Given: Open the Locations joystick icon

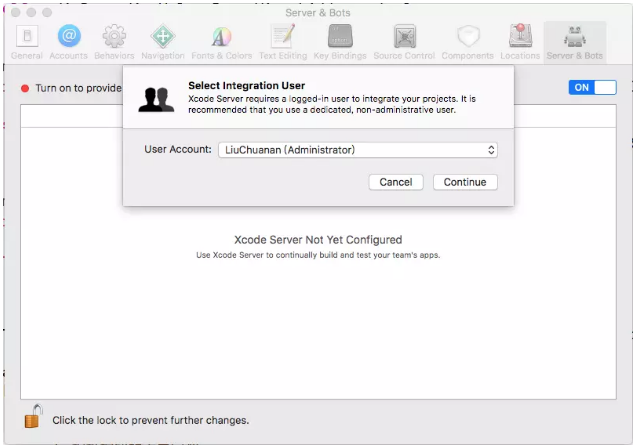Looking at the screenshot, I should (x=520, y=36).
